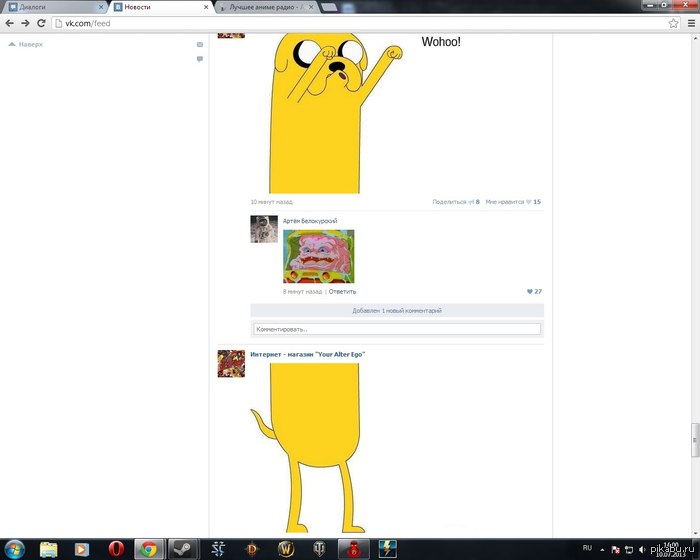Open the Chrome hamburger menu
The height and width of the screenshot is (560, 700).
(x=691, y=23)
